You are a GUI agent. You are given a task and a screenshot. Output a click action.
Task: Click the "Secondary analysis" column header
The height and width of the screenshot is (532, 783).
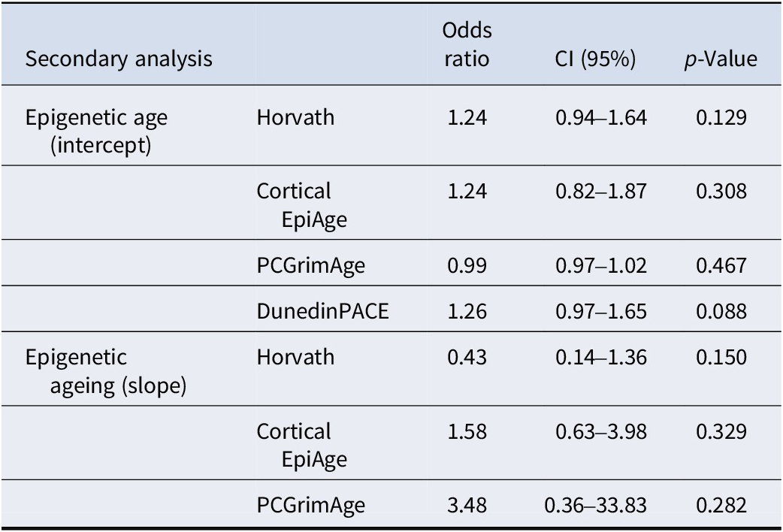119,59
